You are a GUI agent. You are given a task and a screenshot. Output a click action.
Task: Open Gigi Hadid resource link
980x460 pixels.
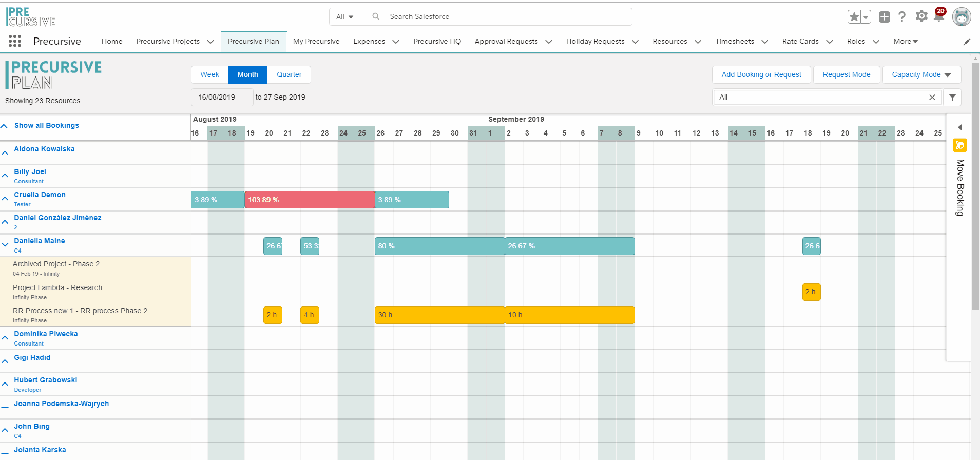point(32,357)
